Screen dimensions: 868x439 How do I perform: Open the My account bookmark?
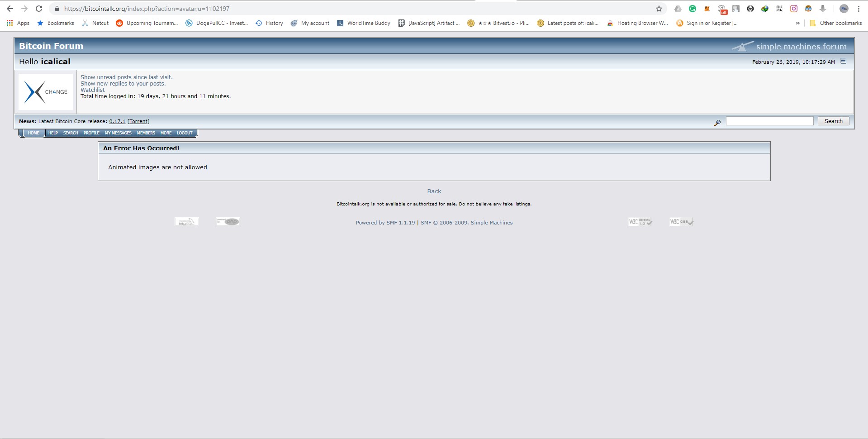click(x=310, y=23)
